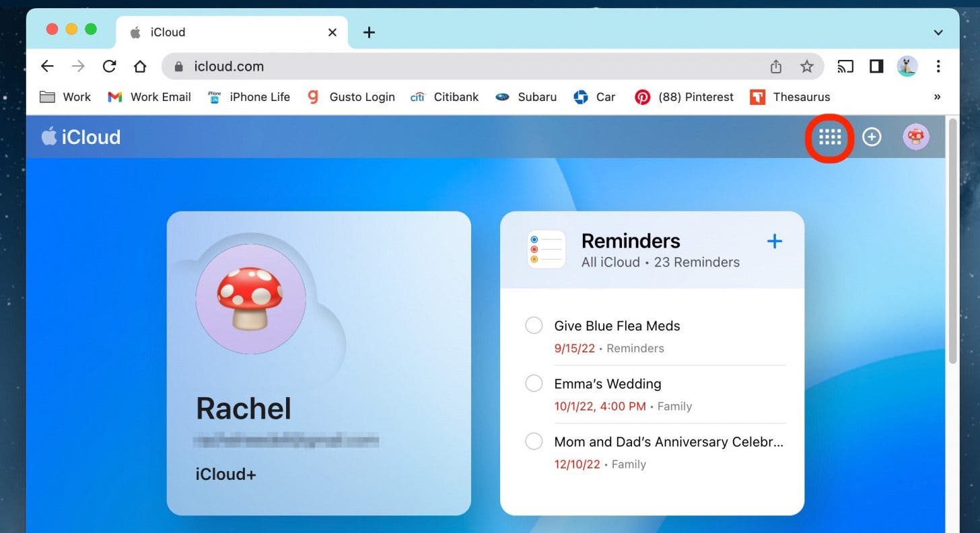This screenshot has height=533, width=980.
Task: Toggle the browser side panel icon
Action: [876, 67]
